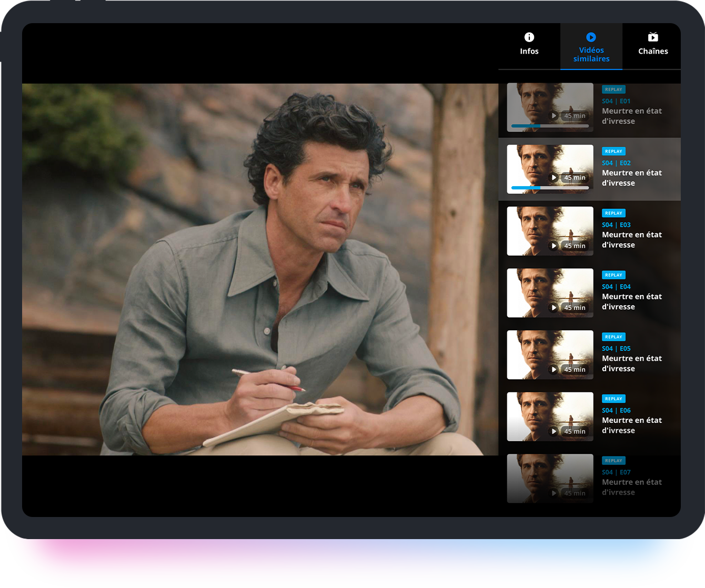
Task: Click the REPLAY badge on E06
Action: (x=613, y=399)
